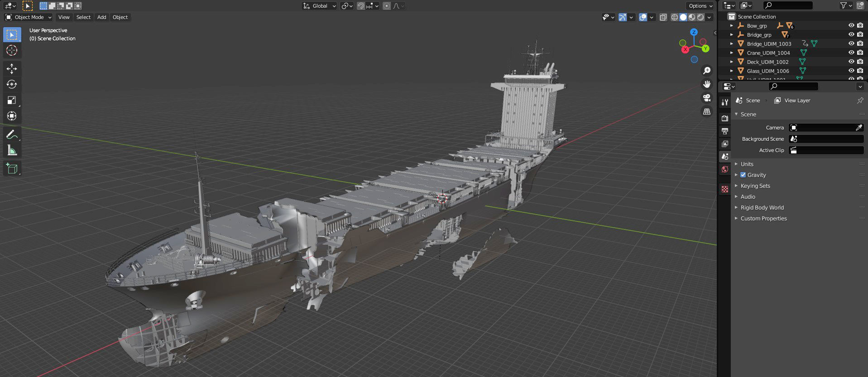
Task: Click the new collection icon in outliner
Action: coord(860,5)
